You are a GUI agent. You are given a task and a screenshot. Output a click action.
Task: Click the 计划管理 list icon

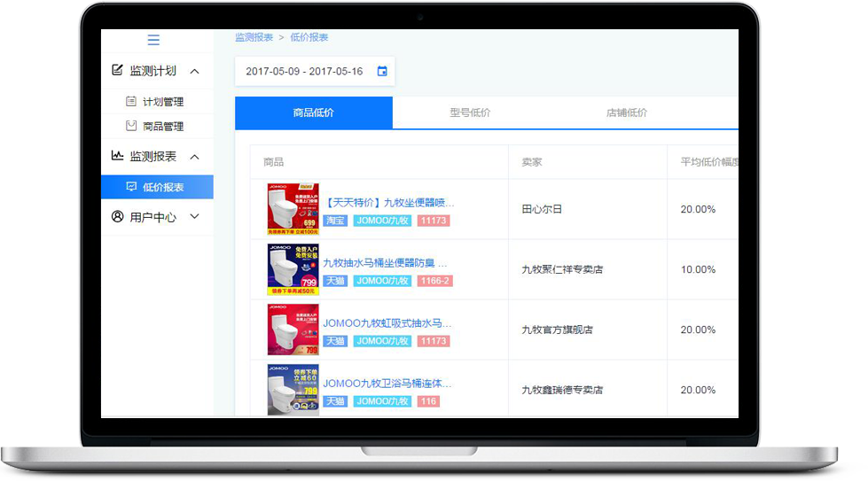131,101
